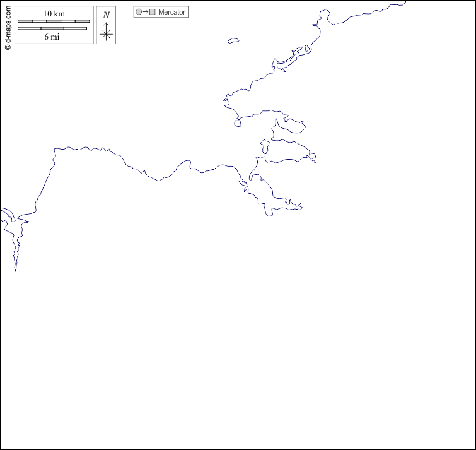476x450 pixels.
Task: Open the d-maps.com copyright link
Action: [8, 28]
